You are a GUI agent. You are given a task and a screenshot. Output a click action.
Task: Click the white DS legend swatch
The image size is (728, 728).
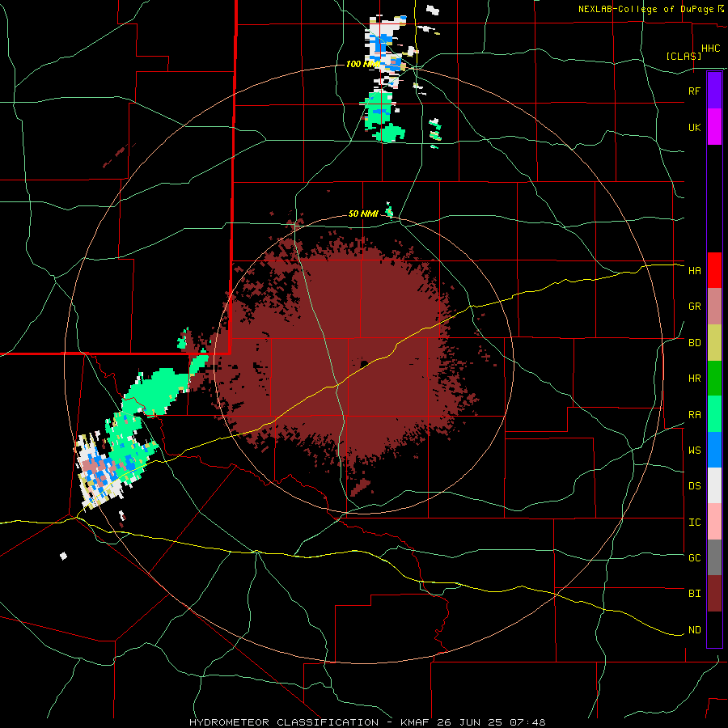point(714,485)
